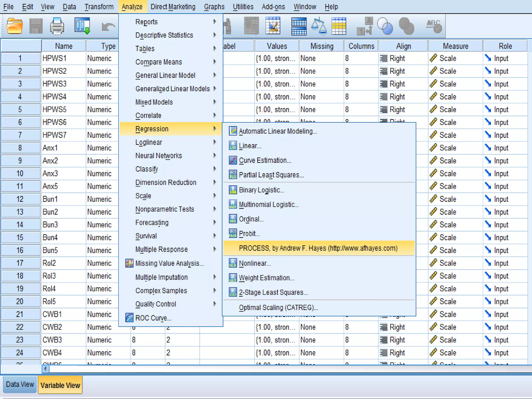Viewport: 532px width, 399px height.
Task: Click the Undo arrow icon
Action: (x=108, y=26)
